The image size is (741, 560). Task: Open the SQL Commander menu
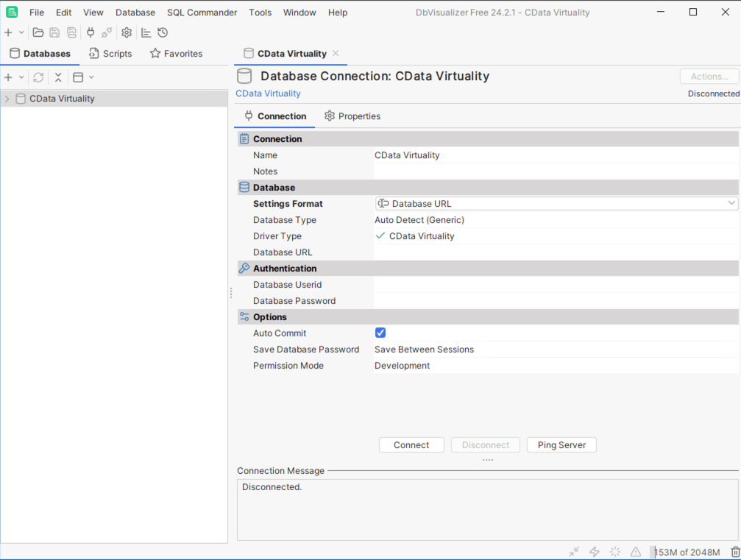pyautogui.click(x=202, y=13)
